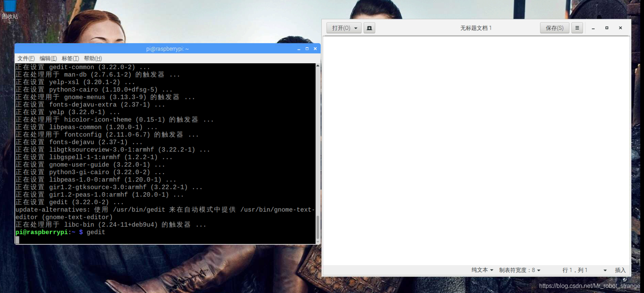Screen dimensions: 644x293
Task: Open the 帮助(H) menu in terminal
Action: click(x=93, y=58)
